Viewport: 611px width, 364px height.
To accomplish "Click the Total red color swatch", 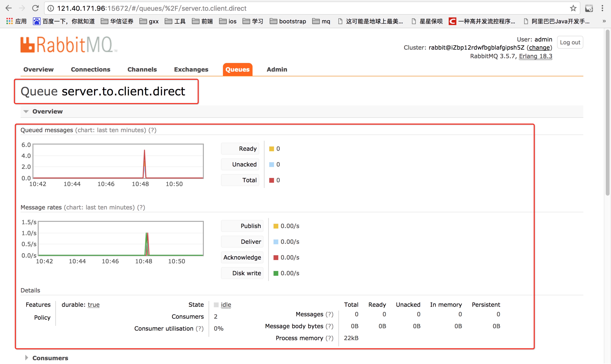I will coord(271,180).
